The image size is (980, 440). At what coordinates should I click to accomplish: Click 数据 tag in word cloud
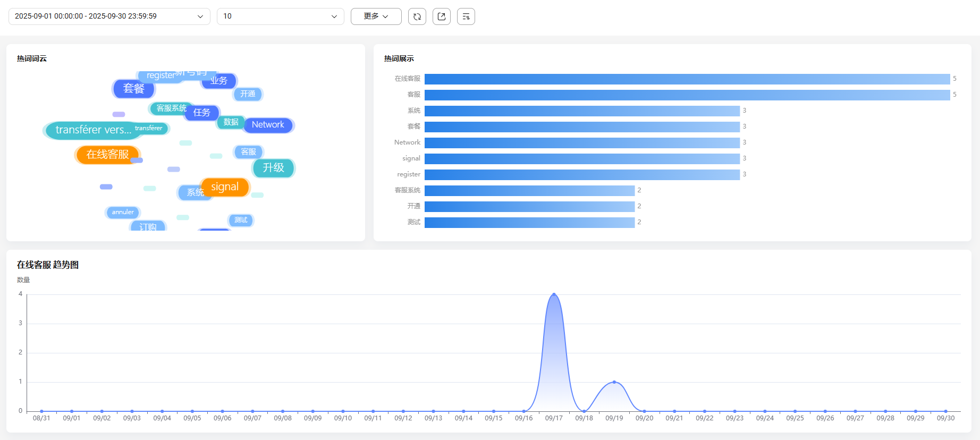(231, 122)
